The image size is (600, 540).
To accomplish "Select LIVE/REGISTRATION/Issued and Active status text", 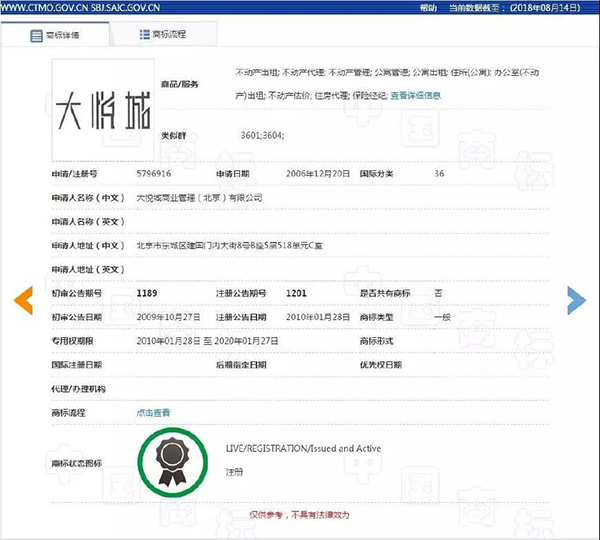I will [303, 449].
